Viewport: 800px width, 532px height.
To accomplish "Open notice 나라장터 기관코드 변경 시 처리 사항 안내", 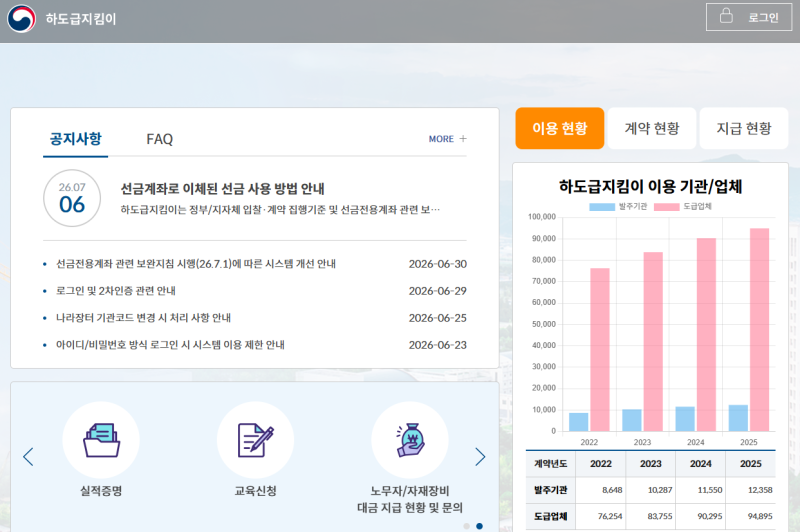I will pyautogui.click(x=143, y=318).
